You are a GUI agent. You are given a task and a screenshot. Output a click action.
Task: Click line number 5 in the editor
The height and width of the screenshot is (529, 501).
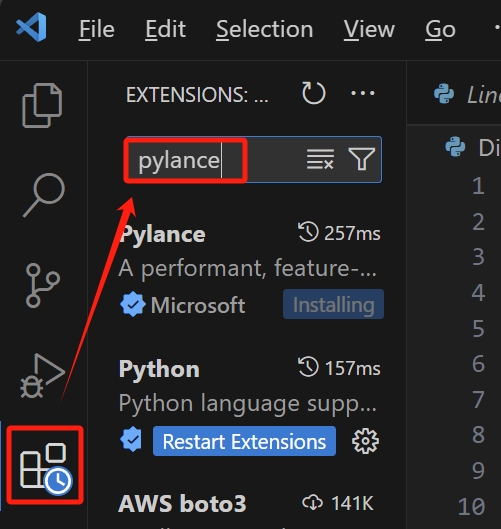478,328
